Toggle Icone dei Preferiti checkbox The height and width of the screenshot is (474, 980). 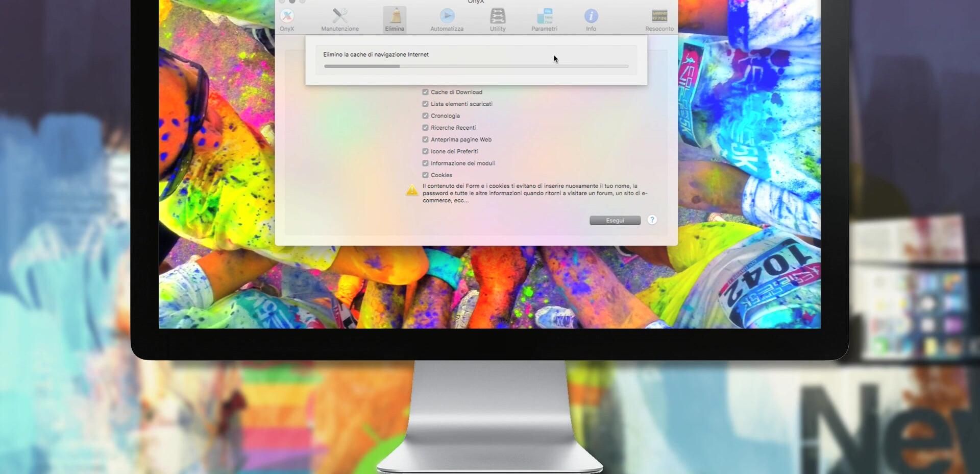[x=425, y=151]
